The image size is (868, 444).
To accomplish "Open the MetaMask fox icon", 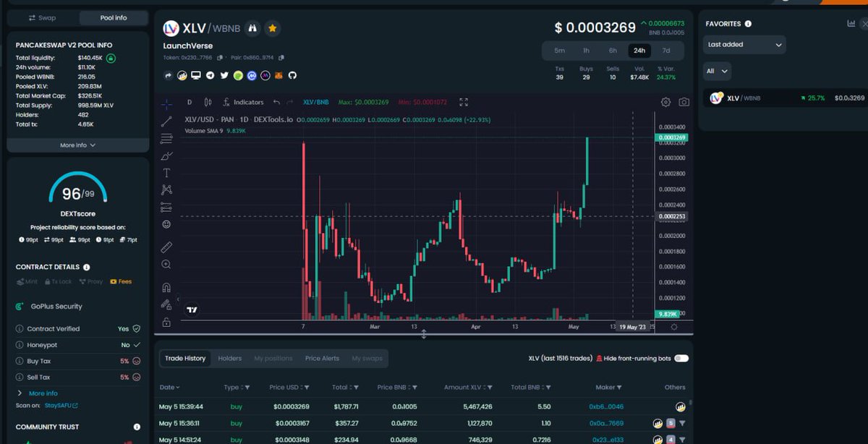I will tap(279, 75).
